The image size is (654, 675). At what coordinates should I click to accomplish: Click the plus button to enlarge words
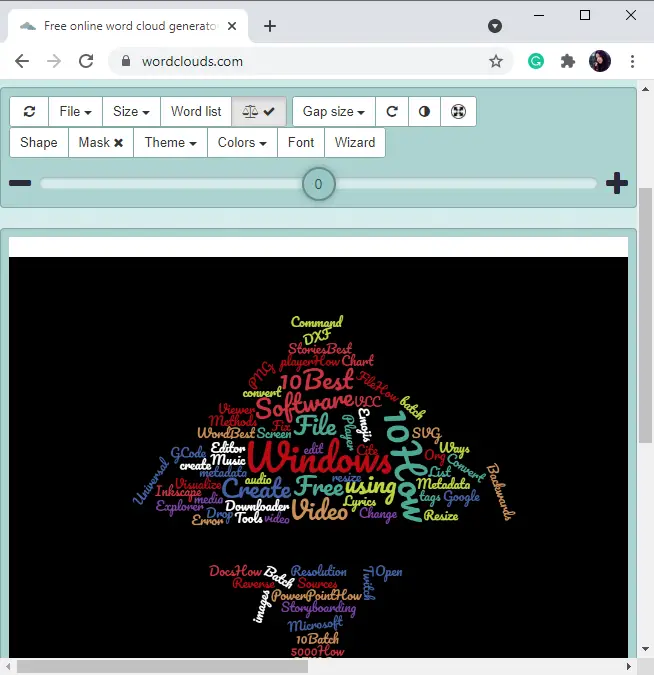click(x=617, y=183)
